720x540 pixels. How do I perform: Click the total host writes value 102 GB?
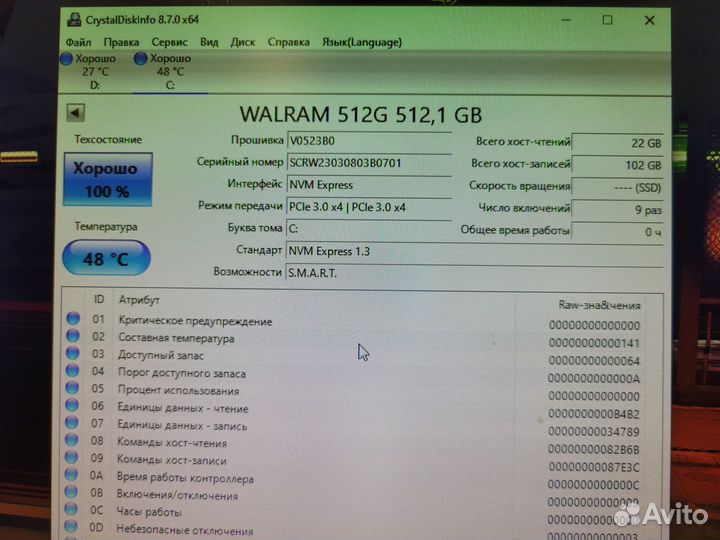coord(617,165)
